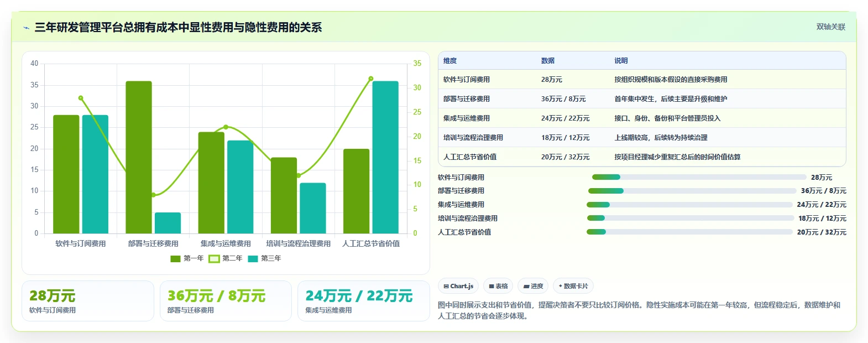Click the lightning icon beside the title
The height and width of the screenshot is (343, 868).
(x=26, y=28)
